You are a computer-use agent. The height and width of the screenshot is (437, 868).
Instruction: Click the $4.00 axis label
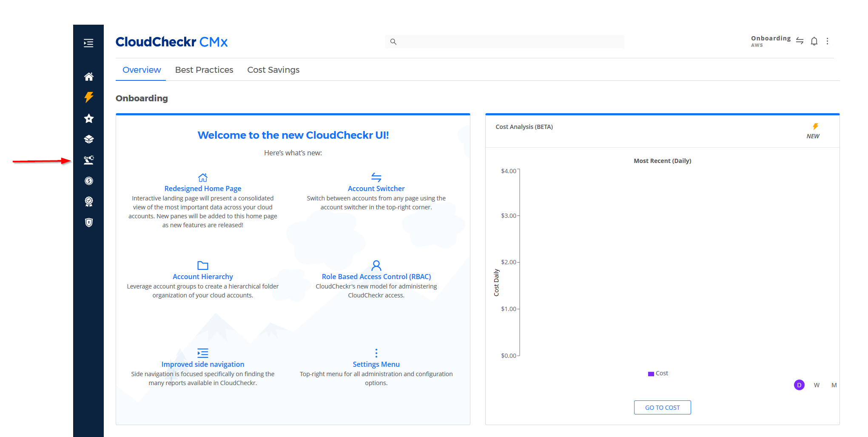click(x=509, y=171)
